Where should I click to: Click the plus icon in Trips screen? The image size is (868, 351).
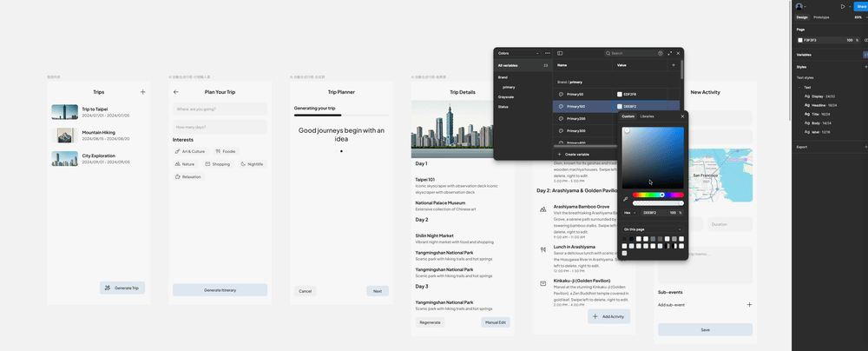(x=143, y=92)
